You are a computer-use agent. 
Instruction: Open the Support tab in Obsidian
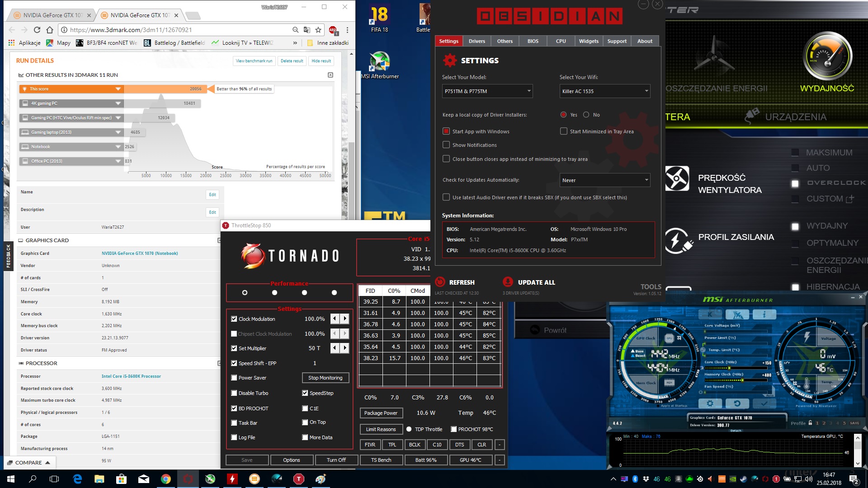[x=617, y=41]
